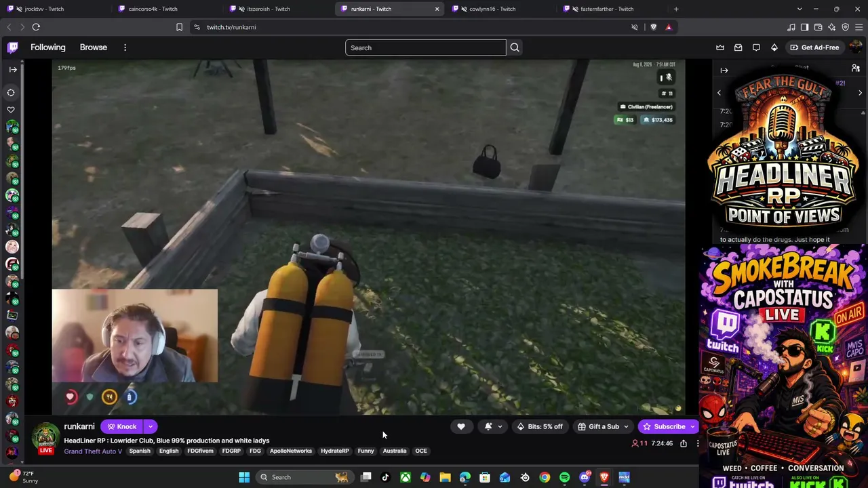Collapse the stream chat panel
This screenshot has height=488, width=868.
[724, 70]
